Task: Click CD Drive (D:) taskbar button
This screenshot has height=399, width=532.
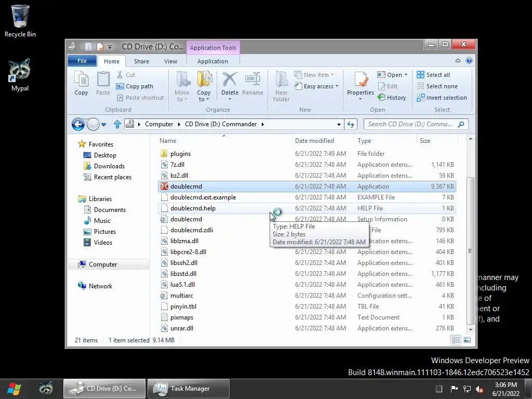Action: pyautogui.click(x=104, y=389)
